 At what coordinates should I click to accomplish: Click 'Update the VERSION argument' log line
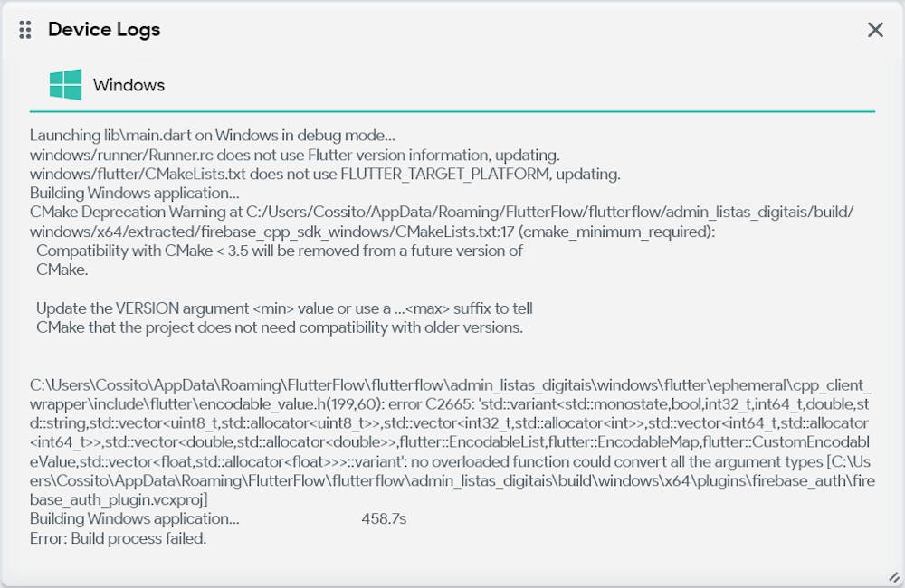[284, 308]
